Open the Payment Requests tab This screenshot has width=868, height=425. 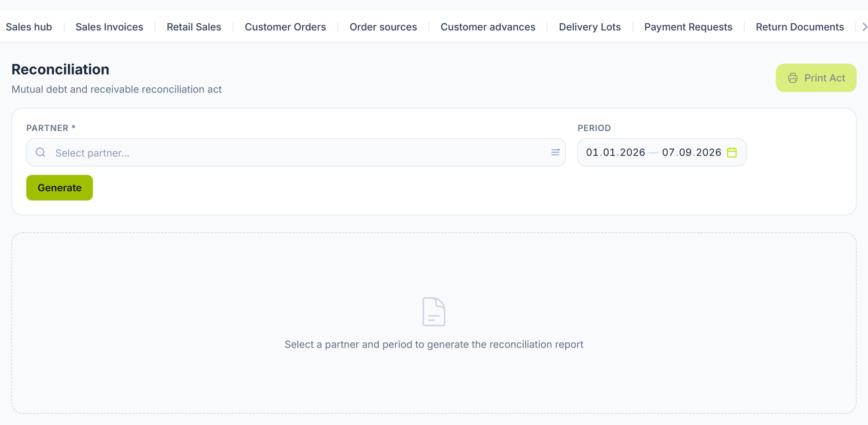click(688, 27)
